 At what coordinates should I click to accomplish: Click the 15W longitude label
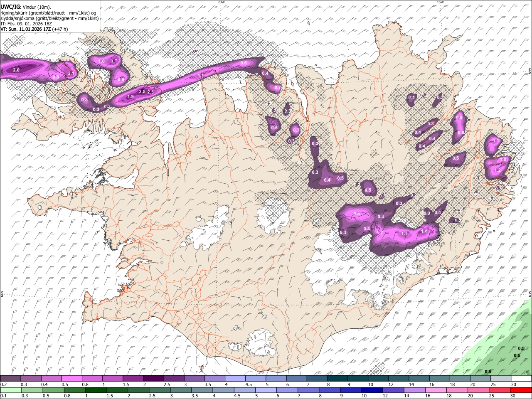pos(440,2)
